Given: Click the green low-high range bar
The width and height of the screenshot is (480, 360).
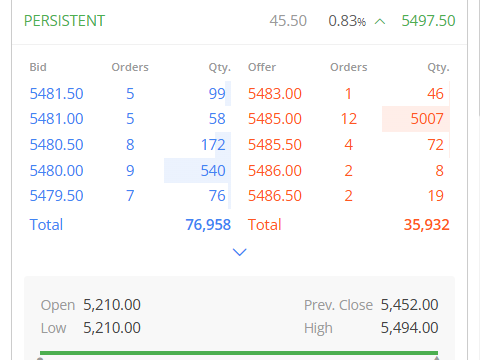Looking at the screenshot, I should tap(239, 353).
